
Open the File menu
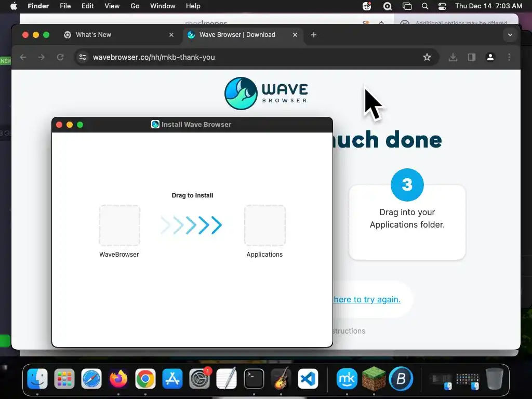tap(65, 6)
